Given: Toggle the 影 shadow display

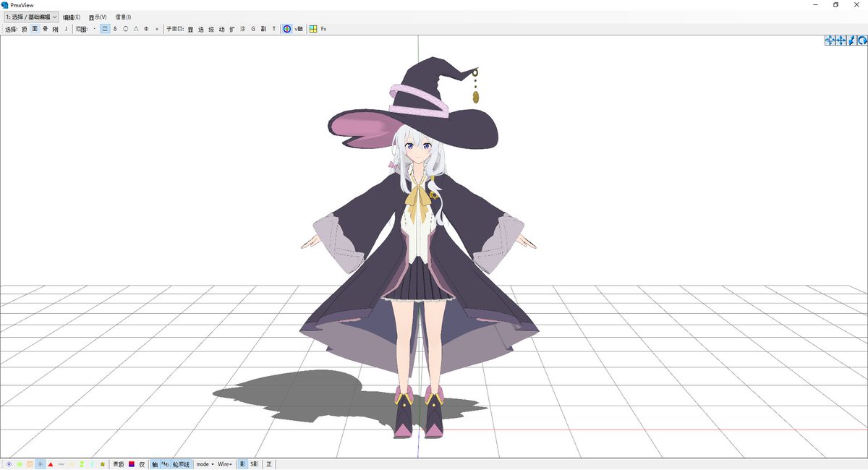Looking at the screenshot, I should pyautogui.click(x=243, y=464).
